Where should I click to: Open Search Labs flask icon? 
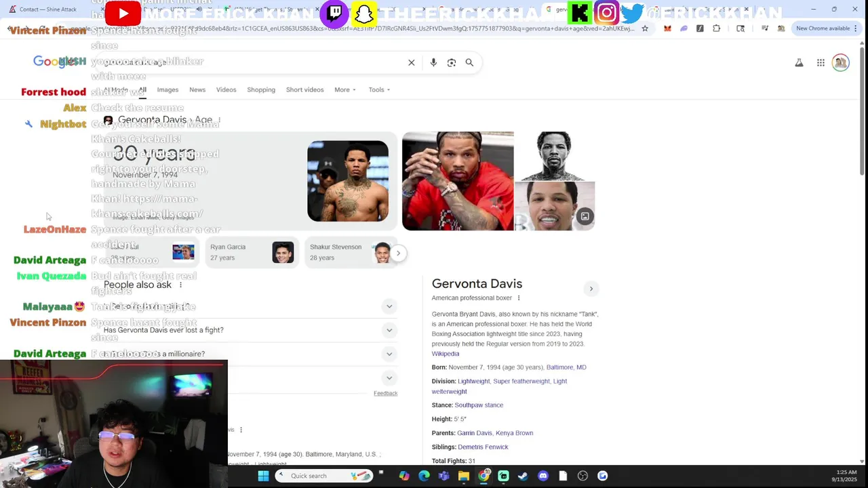[799, 62]
